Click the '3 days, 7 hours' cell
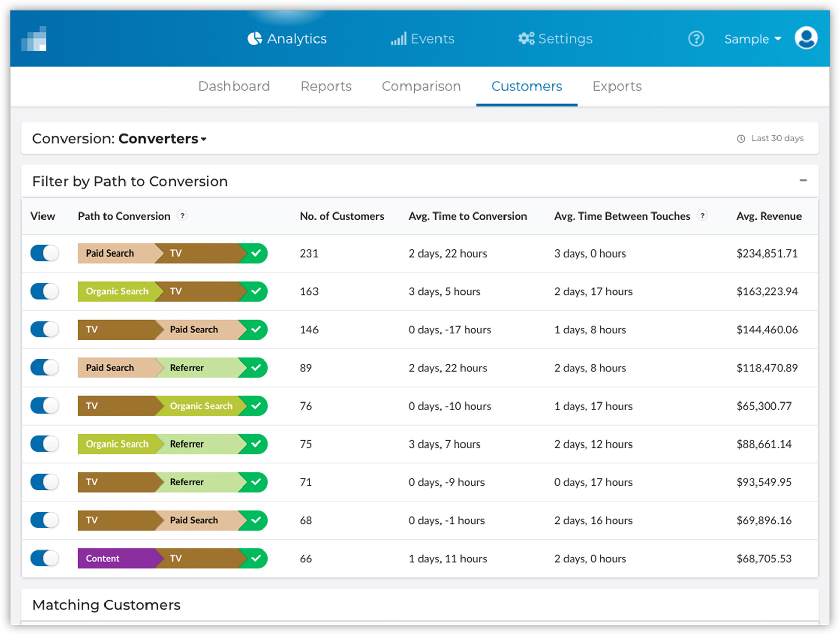The width and height of the screenshot is (840, 635). [445, 444]
